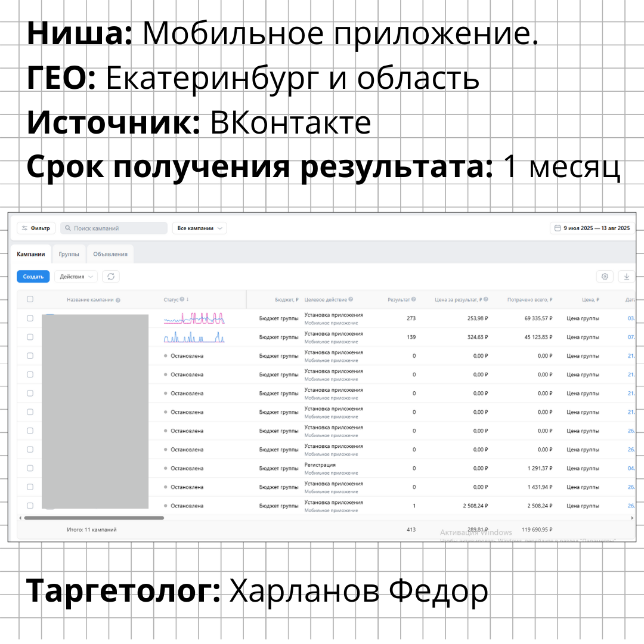Click the 69 335,57 ₽ spent cell
The width and height of the screenshot is (644, 644).
click(538, 318)
